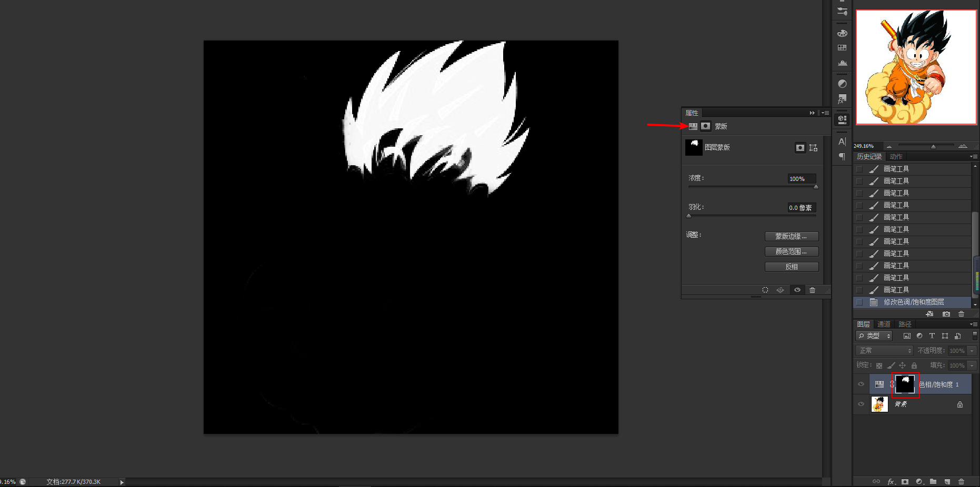This screenshot has height=487, width=980.
Task: Load selection from mask icon
Action: coord(765,290)
